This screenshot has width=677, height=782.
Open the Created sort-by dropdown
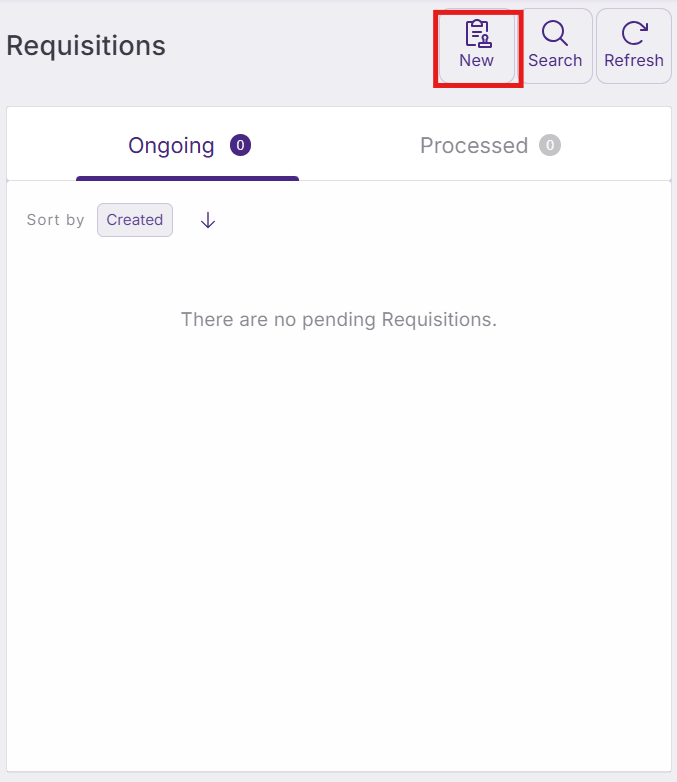pos(135,220)
